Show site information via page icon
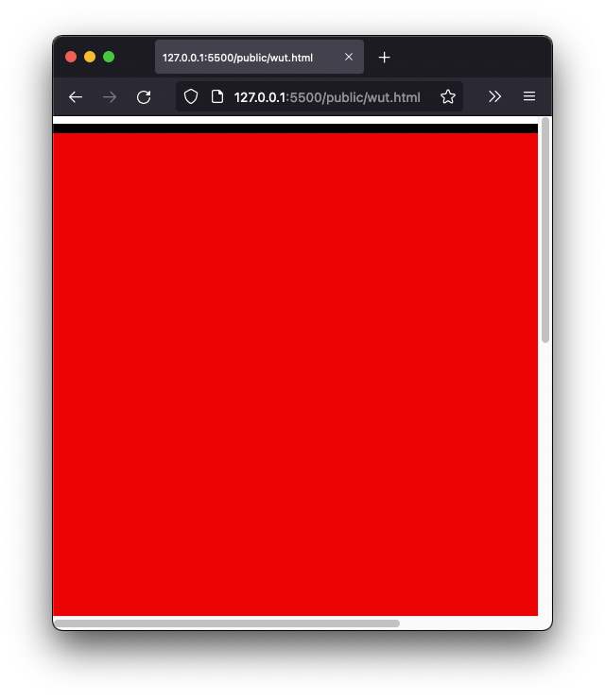This screenshot has width=605, height=700. point(217,96)
